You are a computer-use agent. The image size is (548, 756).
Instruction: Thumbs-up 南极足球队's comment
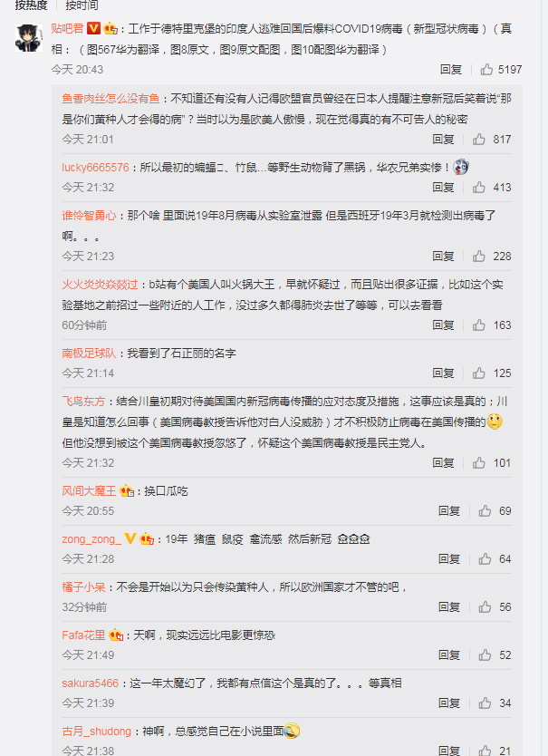pyautogui.click(x=478, y=373)
